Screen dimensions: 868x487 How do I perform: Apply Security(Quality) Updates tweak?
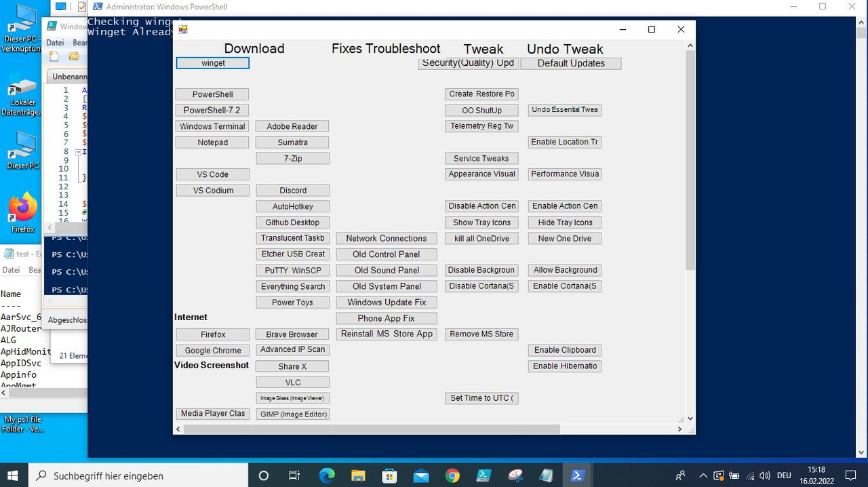click(468, 63)
